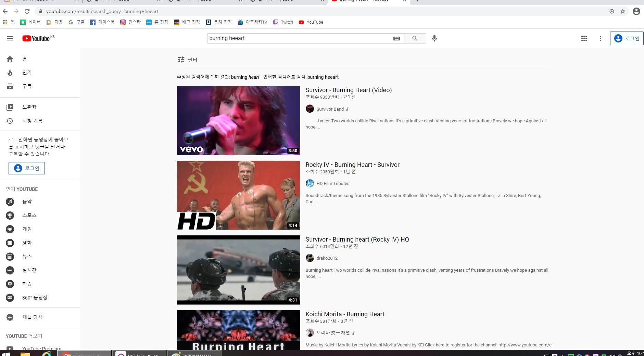
Task: Open the 네이버 bookmark
Action: (x=30, y=22)
